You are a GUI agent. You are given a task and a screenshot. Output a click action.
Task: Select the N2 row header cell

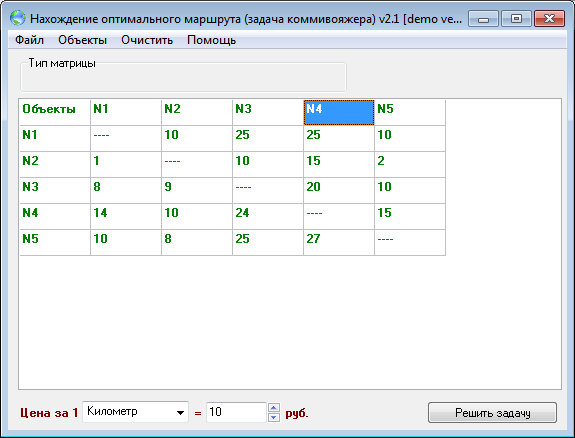pyautogui.click(x=55, y=165)
